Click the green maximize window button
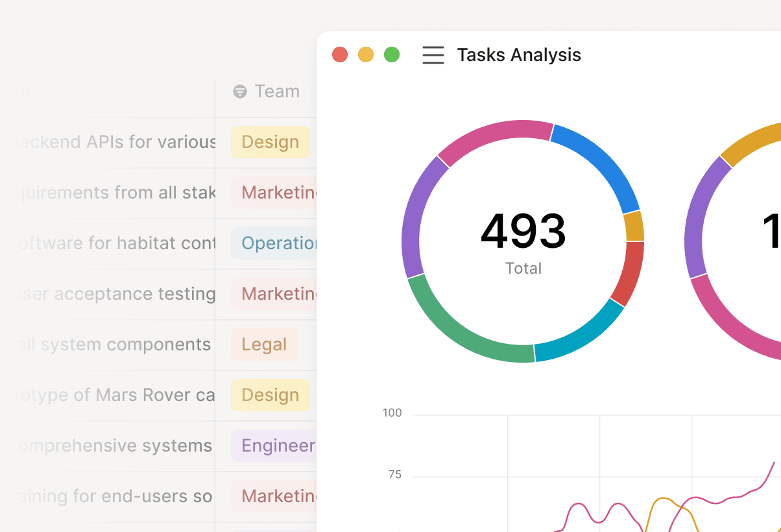781x532 pixels. coord(392,55)
